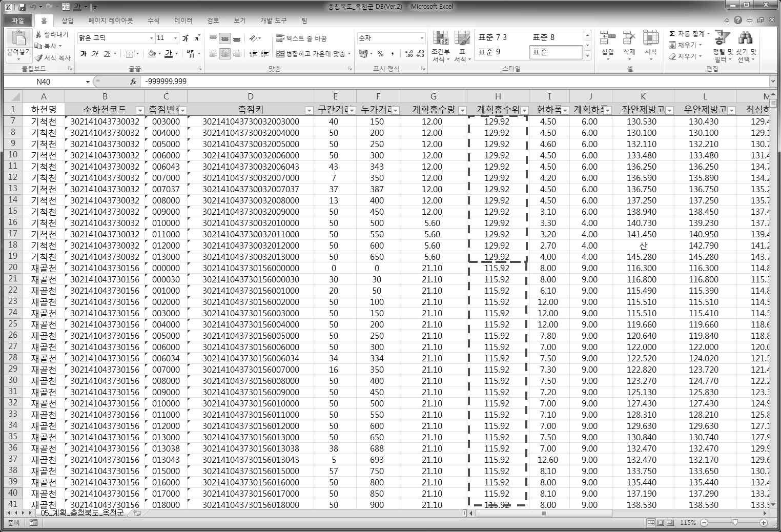The image size is (781, 532).
Task: Click the Help question mark icon
Action: pyautogui.click(x=738, y=21)
